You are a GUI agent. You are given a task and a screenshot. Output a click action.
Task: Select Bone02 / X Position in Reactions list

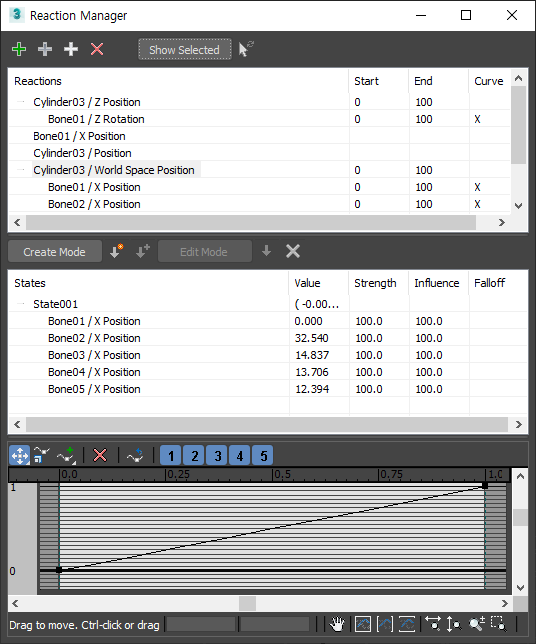click(x=260, y=204)
